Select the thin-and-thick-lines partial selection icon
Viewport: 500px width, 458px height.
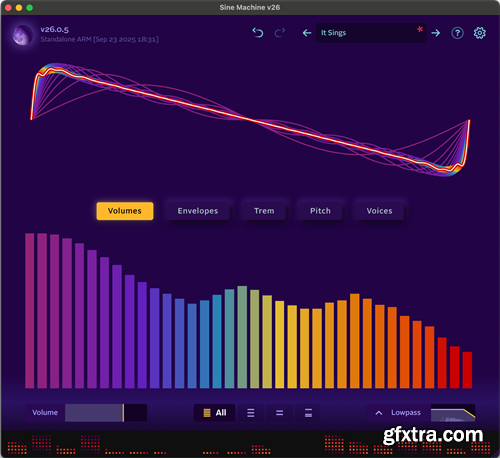pos(308,413)
